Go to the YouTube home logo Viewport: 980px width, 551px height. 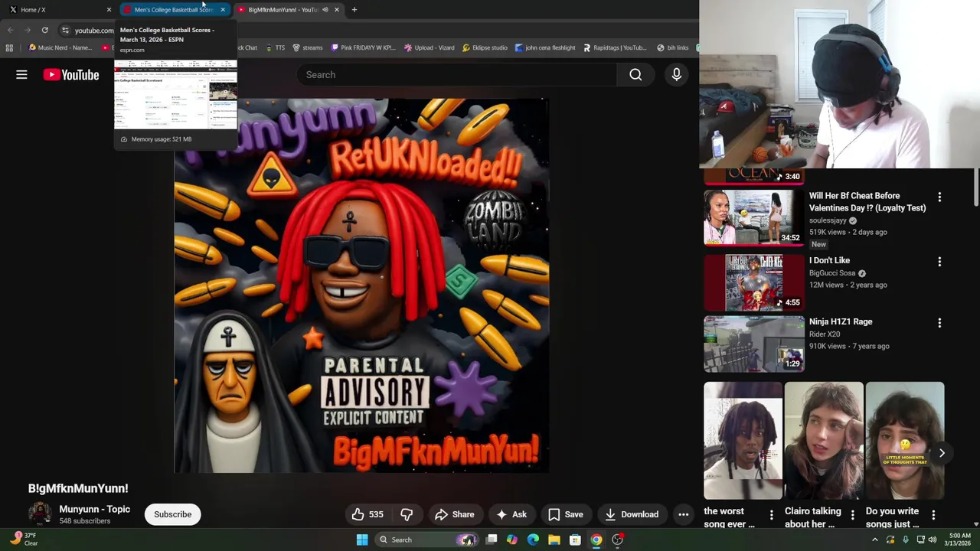71,74
